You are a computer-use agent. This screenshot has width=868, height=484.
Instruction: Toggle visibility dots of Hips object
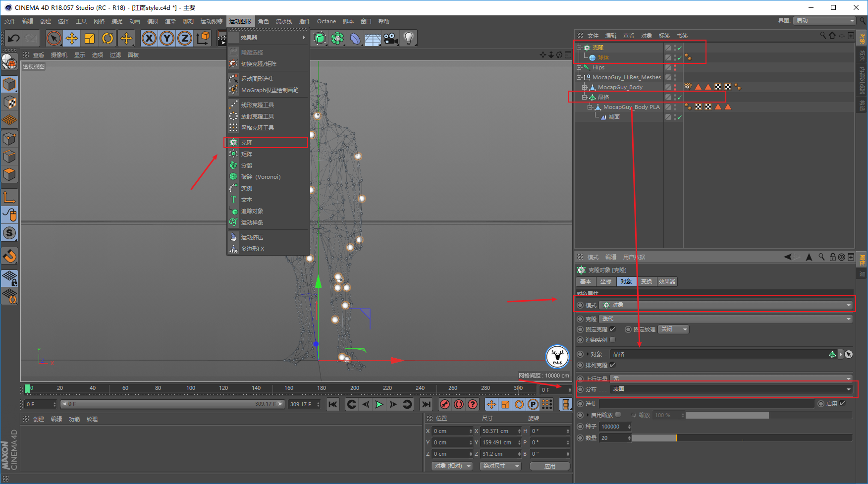pos(675,67)
